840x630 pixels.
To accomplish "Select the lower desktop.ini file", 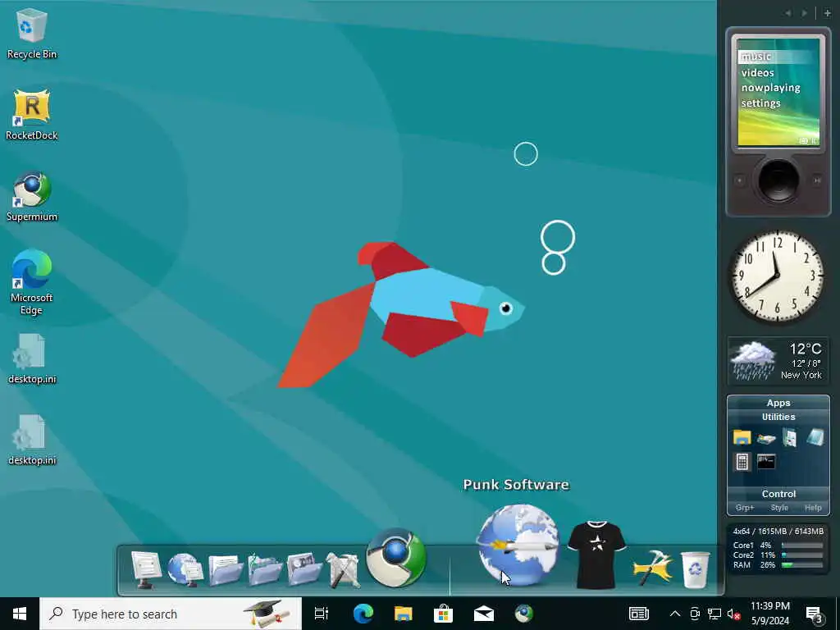I will tap(32, 440).
